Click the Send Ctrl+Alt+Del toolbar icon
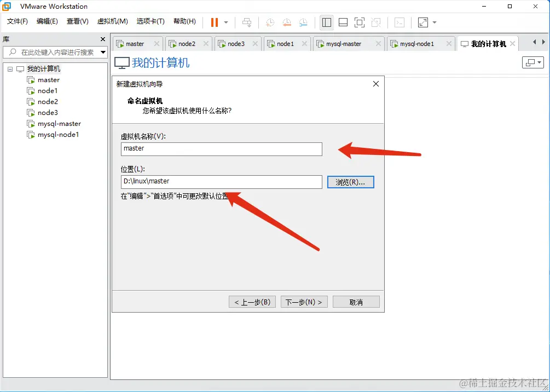Image resolution: width=550 pixels, height=392 pixels. pos(247,22)
